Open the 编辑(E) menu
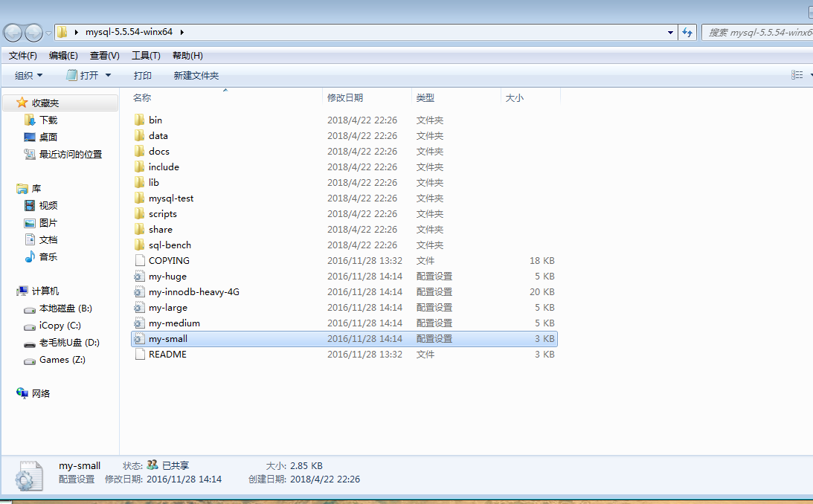This screenshot has height=504, width=813. click(x=63, y=56)
